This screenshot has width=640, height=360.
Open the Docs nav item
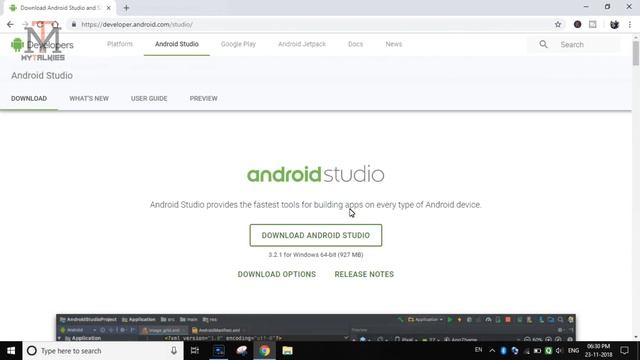point(356,44)
